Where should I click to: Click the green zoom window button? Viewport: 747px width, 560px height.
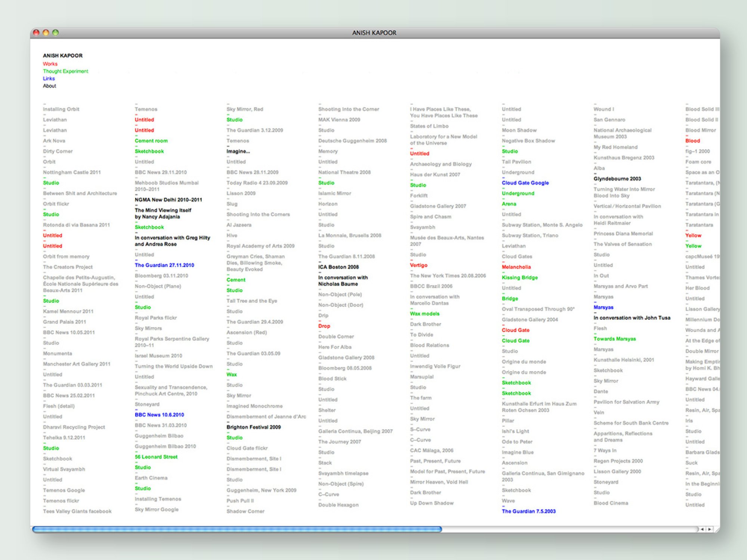[x=56, y=32]
